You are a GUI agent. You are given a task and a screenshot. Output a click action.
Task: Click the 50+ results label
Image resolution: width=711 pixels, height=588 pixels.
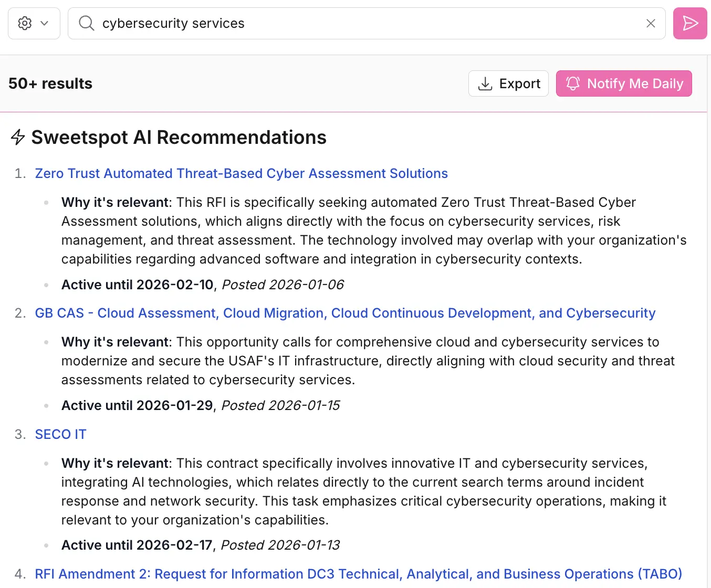coord(50,83)
